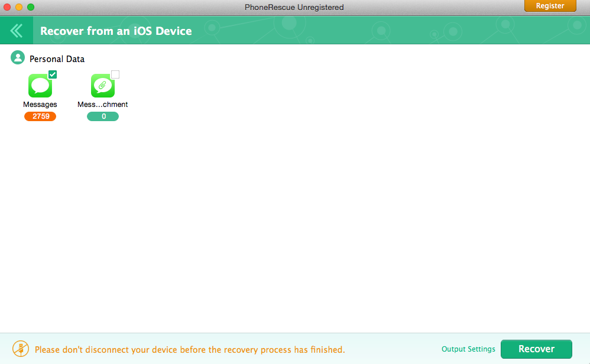Click the Personal Data heading
The image size is (590, 364).
[x=57, y=59]
